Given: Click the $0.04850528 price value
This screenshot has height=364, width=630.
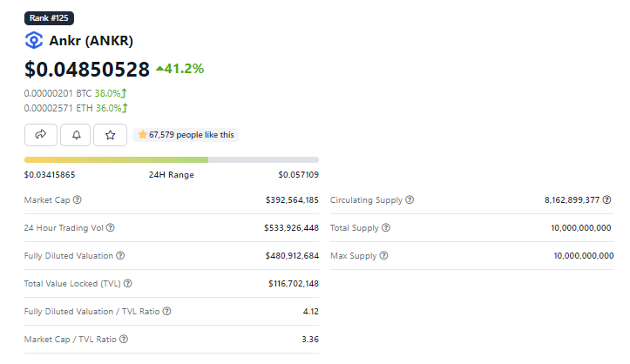Looking at the screenshot, I should pyautogui.click(x=87, y=69).
